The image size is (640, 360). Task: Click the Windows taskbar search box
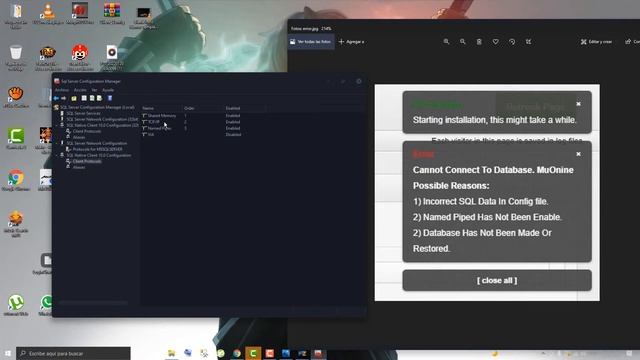pos(73,353)
